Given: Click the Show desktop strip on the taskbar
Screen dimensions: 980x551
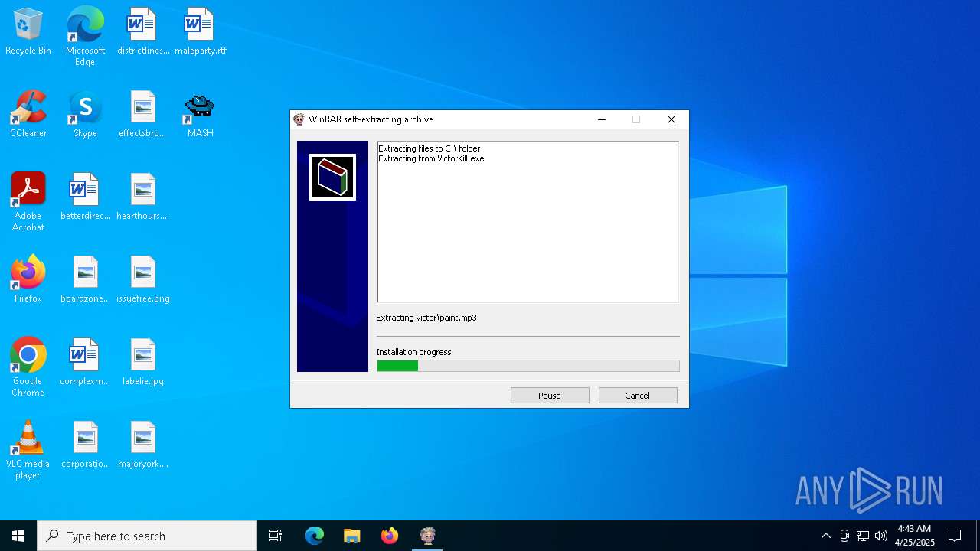Looking at the screenshot, I should (978, 536).
